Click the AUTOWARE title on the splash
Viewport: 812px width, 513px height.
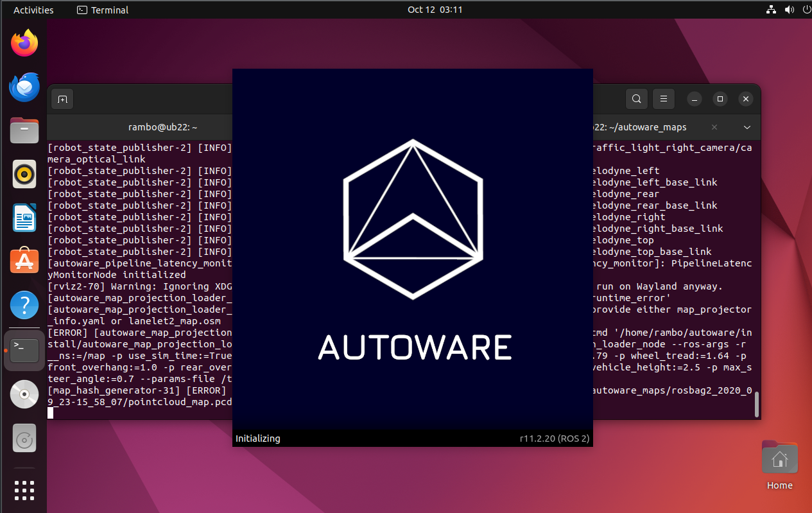pos(415,347)
